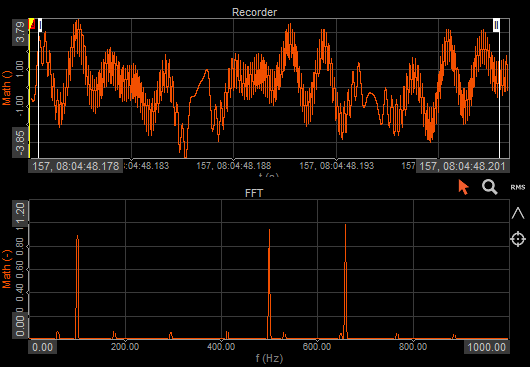Edit FFT frequency minimum 0.00
The height and width of the screenshot is (367, 530).
[42, 347]
